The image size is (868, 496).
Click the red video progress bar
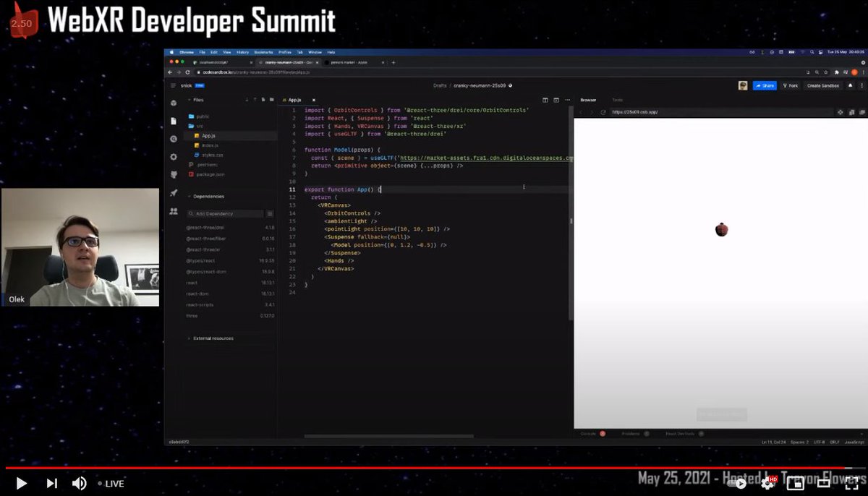[427, 468]
